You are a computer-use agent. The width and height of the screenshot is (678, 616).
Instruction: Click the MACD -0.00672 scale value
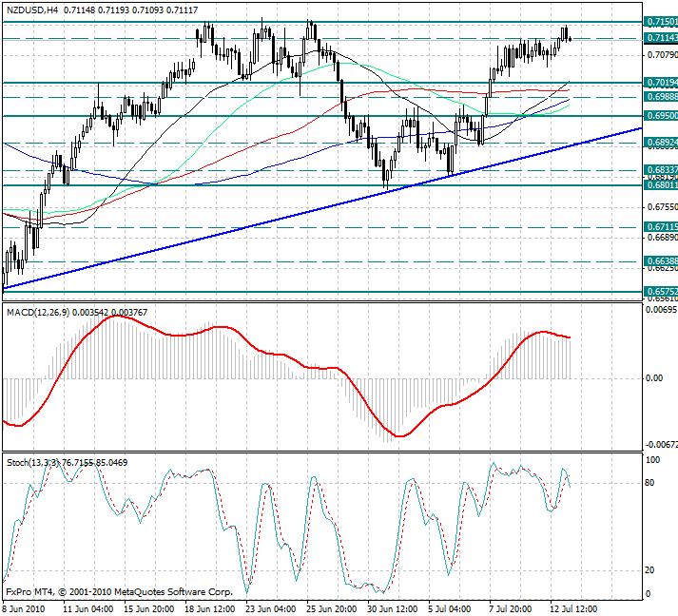click(661, 445)
